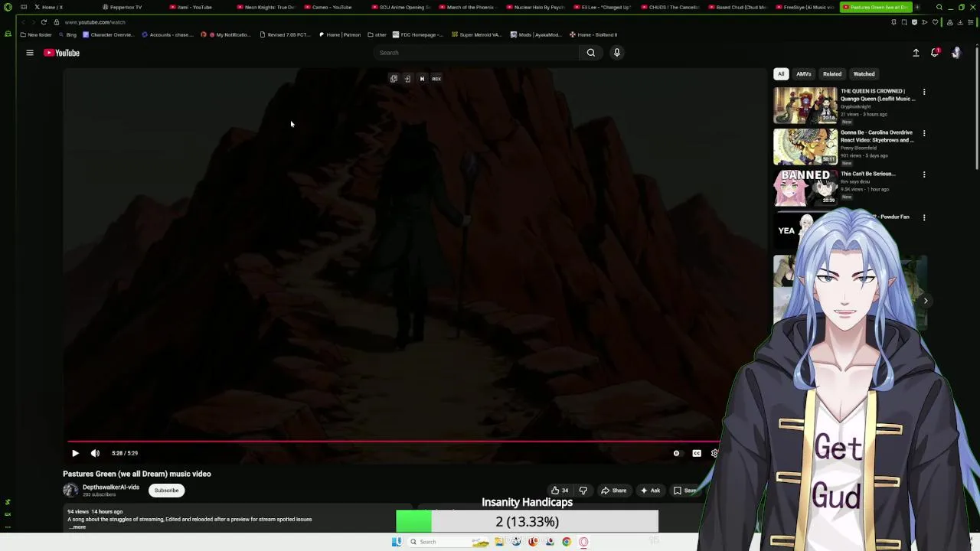
Task: Select the All filter chip
Action: pos(781,74)
